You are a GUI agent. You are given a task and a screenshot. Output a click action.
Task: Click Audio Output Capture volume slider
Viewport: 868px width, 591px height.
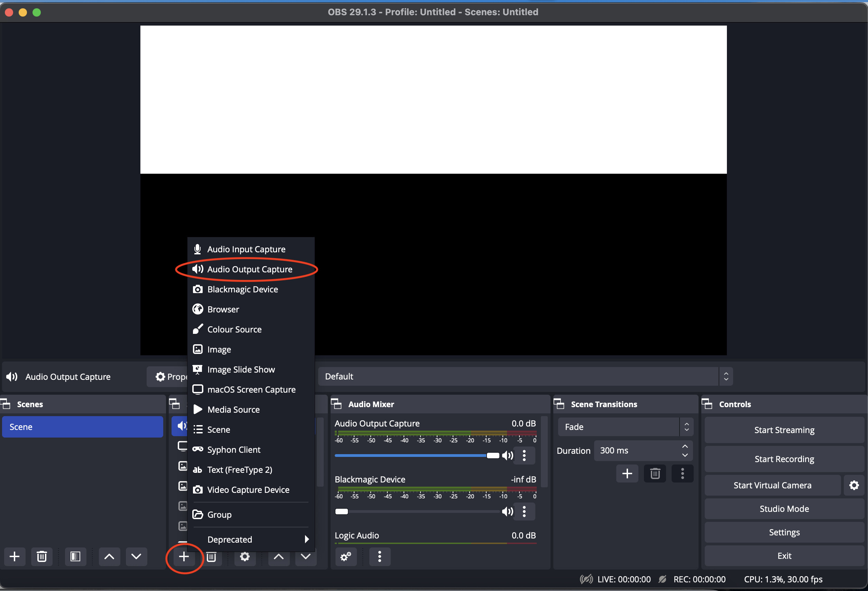411,456
